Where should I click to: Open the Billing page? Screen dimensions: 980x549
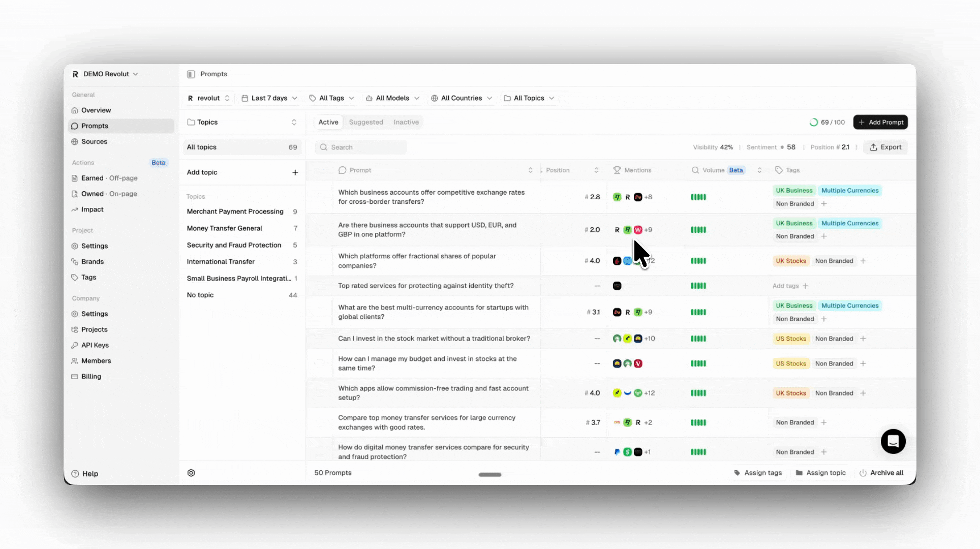[x=90, y=376]
